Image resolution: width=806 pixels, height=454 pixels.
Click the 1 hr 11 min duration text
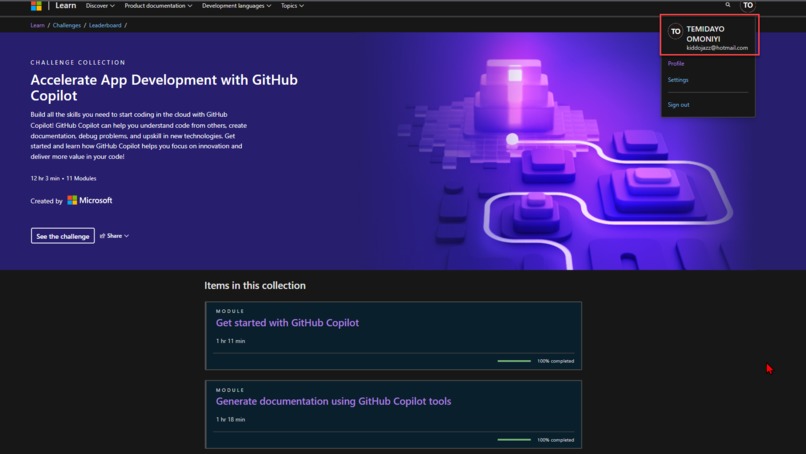point(230,341)
